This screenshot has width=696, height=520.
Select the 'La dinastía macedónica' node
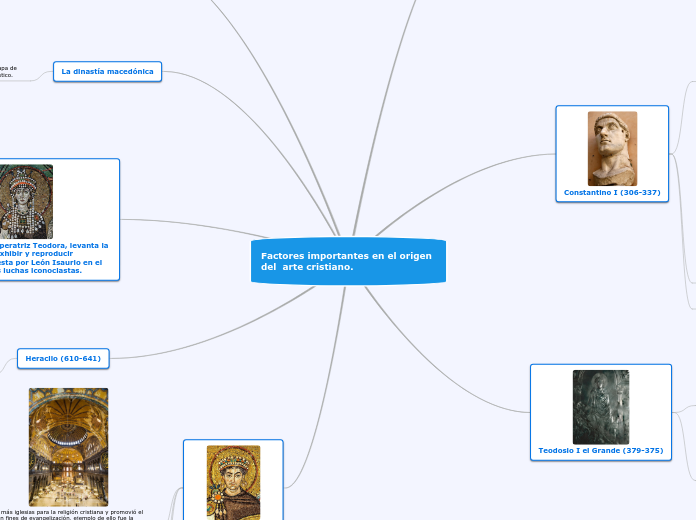[107, 71]
